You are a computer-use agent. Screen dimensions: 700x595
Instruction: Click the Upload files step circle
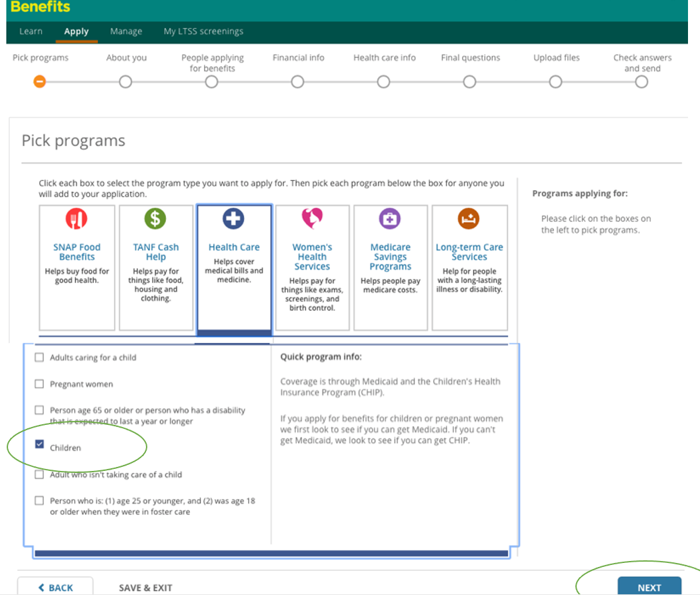point(556,82)
